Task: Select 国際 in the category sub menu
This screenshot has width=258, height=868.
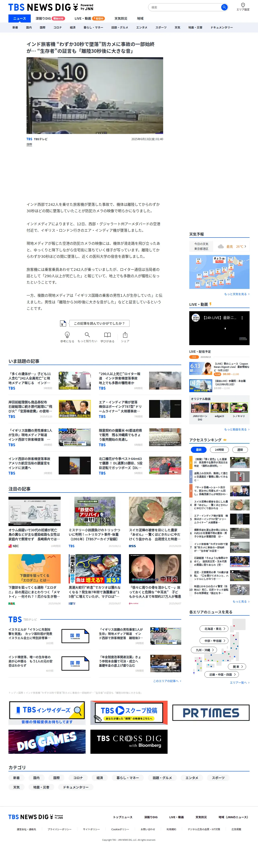Action: [x=42, y=27]
